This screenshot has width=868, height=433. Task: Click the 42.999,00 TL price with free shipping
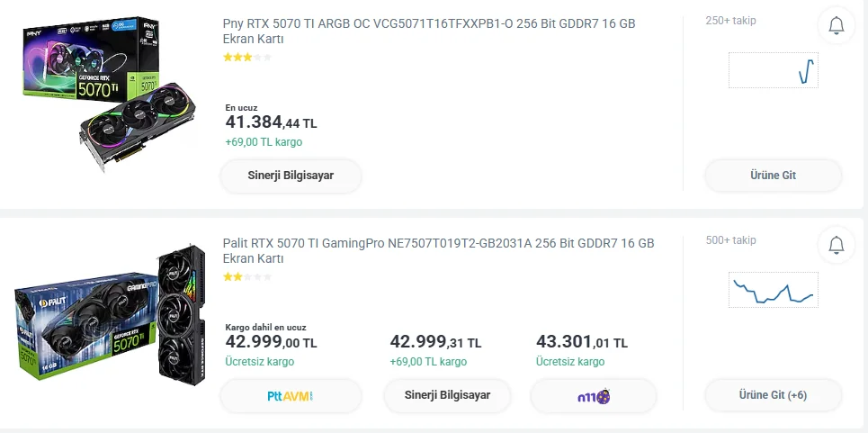click(x=271, y=342)
